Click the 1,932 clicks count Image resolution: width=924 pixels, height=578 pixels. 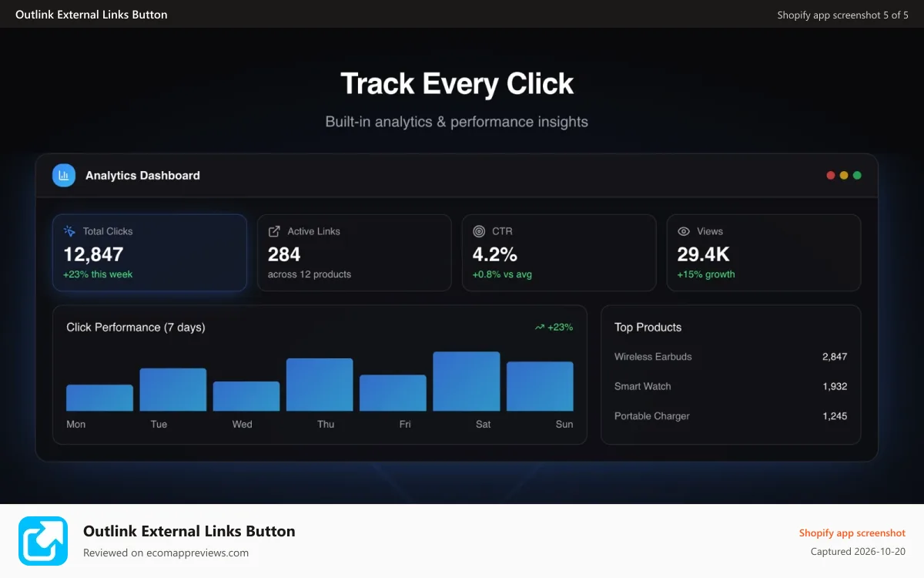835,386
